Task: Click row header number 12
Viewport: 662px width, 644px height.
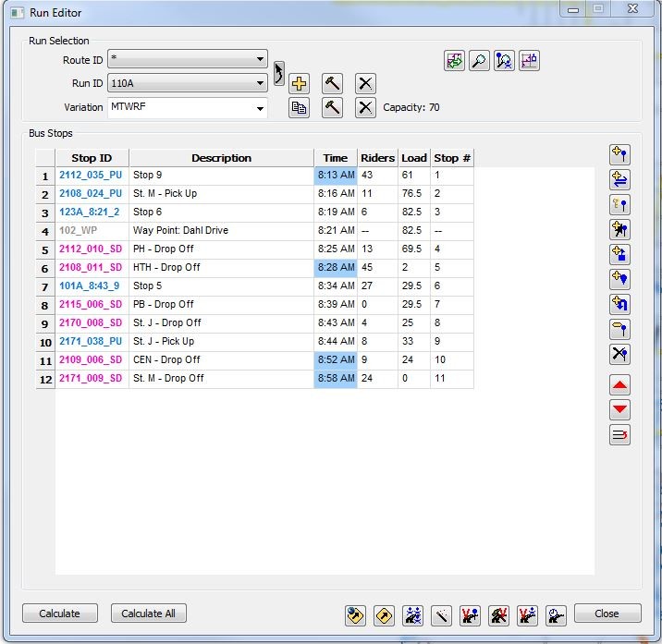Action: pos(45,379)
